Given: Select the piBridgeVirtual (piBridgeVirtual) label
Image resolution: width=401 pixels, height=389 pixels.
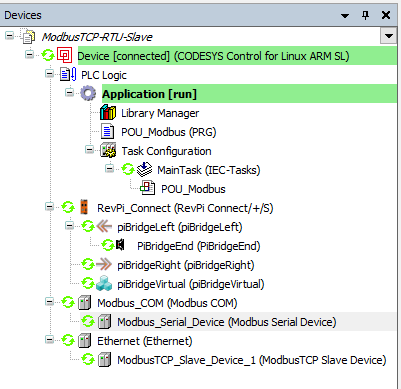Looking at the screenshot, I should tap(191, 284).
